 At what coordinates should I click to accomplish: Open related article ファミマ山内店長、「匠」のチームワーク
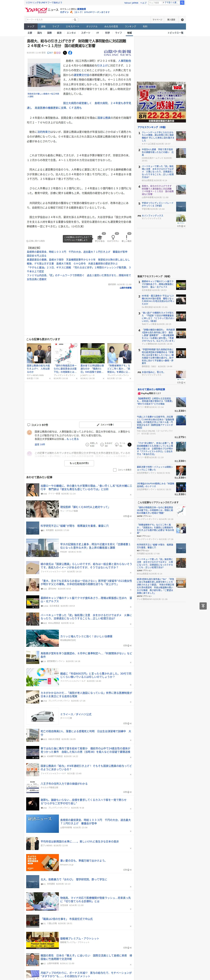point(79,277)
